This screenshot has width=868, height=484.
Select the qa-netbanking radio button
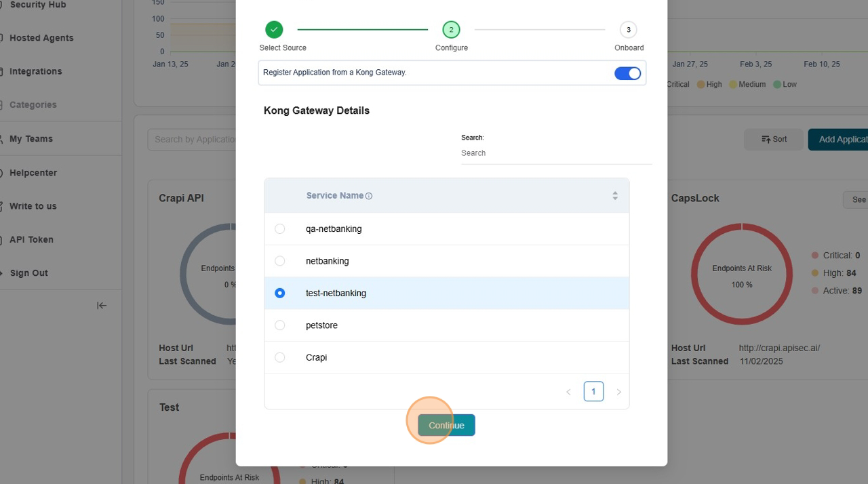(279, 229)
